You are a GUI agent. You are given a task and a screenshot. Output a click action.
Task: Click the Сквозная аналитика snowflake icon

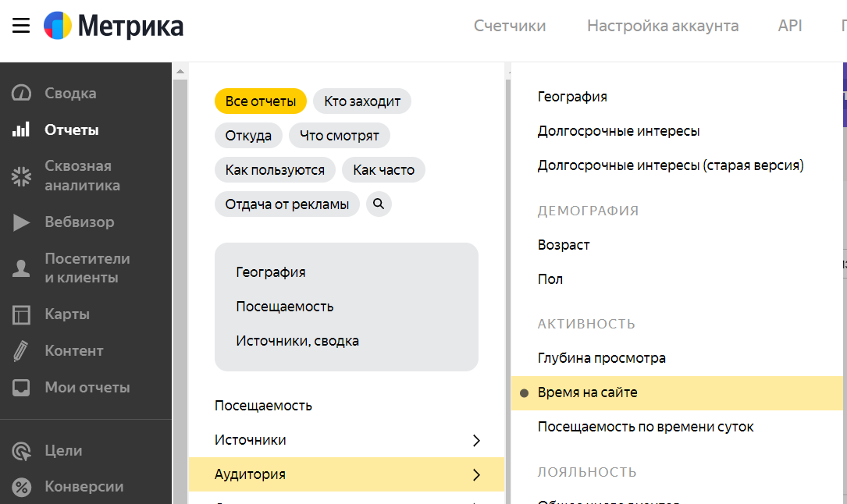21,176
